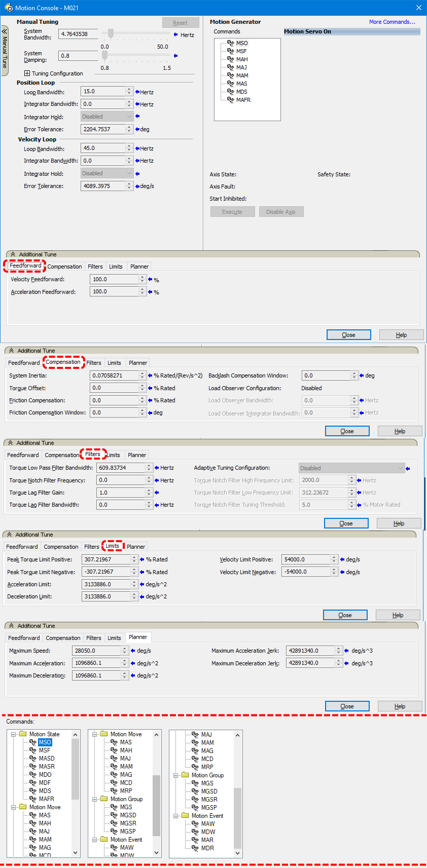Open the More Commands link
427x868 pixels.
(x=392, y=22)
